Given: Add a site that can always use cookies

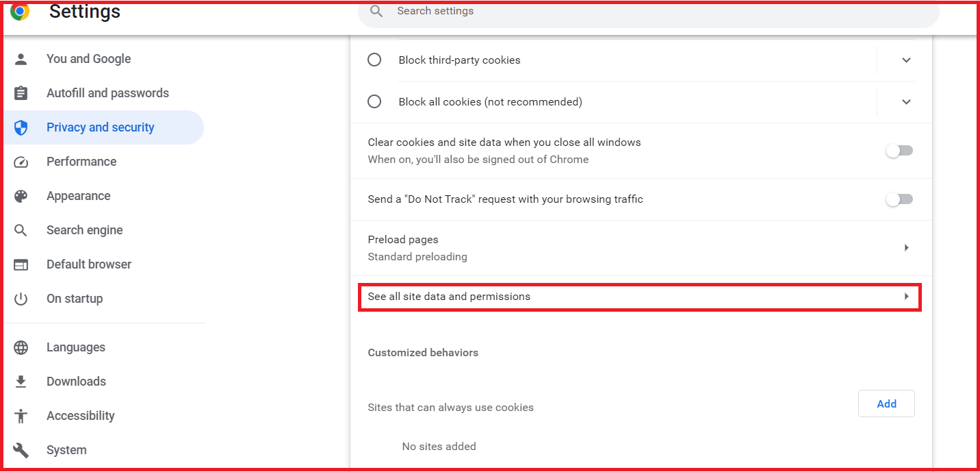Looking at the screenshot, I should coord(886,403).
